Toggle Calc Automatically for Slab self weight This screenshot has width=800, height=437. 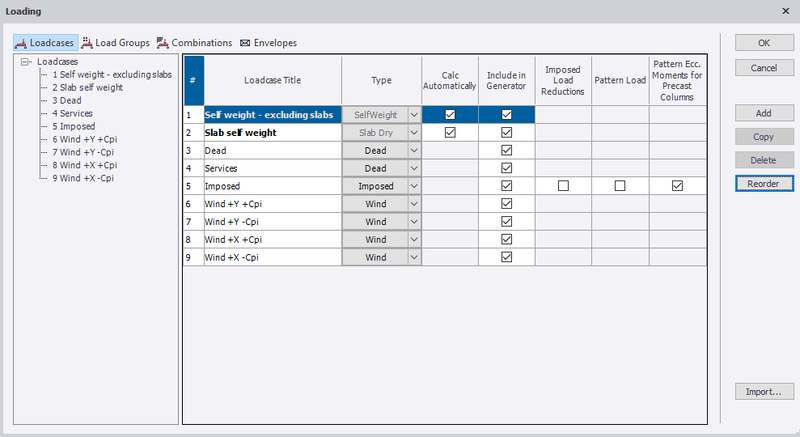[450, 133]
